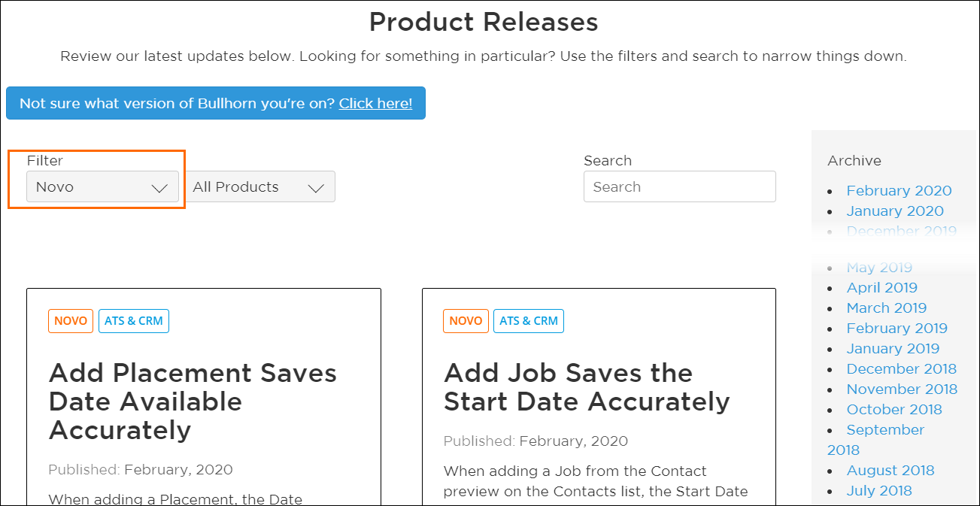Click ATS & CRM tag on Add Placement card
The height and width of the screenshot is (506, 980).
[134, 321]
